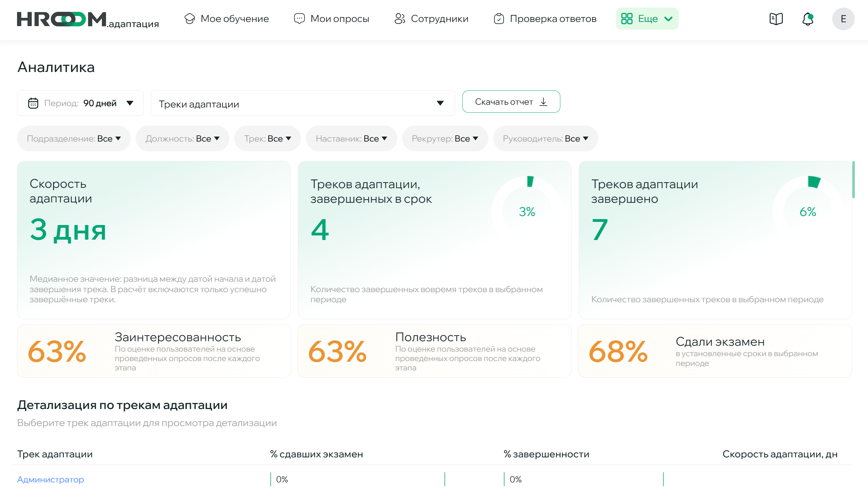Open the Руководитель filter dropdown
Screen dimensions: 868x497
tap(545, 138)
